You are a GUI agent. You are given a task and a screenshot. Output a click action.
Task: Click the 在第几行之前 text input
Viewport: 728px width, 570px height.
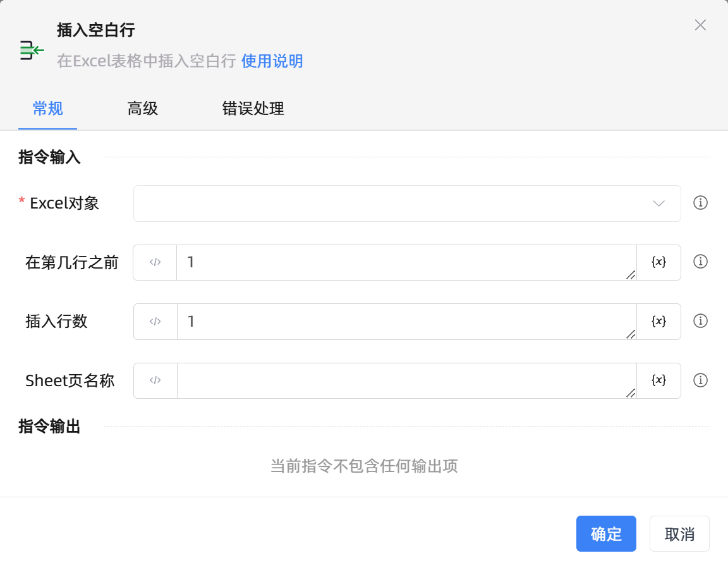pyautogui.click(x=404, y=262)
